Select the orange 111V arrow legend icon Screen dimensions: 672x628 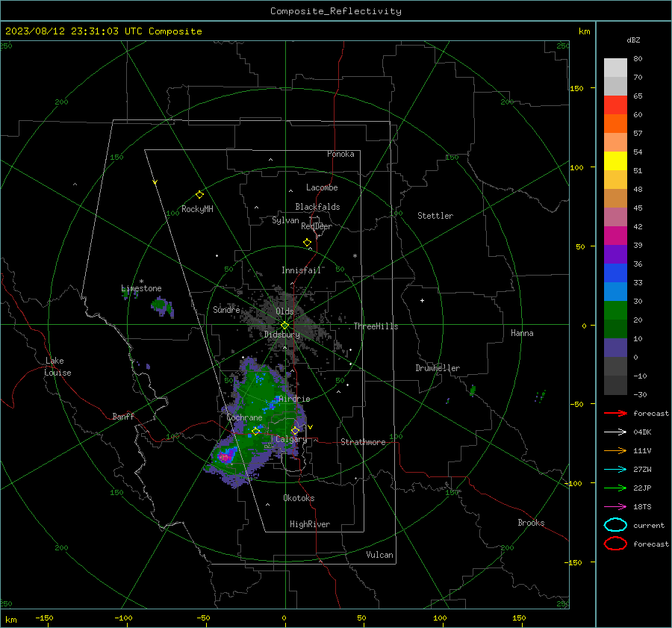(x=615, y=450)
